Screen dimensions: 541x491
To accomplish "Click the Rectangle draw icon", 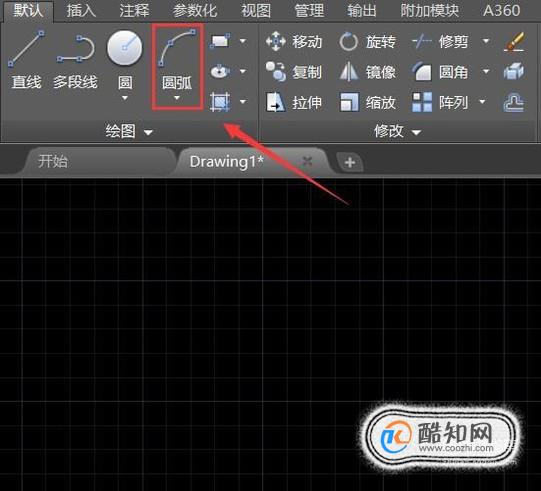I will [x=220, y=41].
